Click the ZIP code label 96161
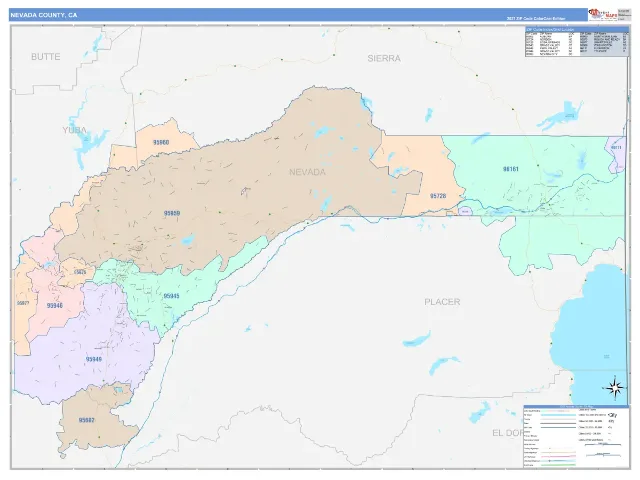Image resolution: width=640 pixels, height=480 pixels. (511, 169)
